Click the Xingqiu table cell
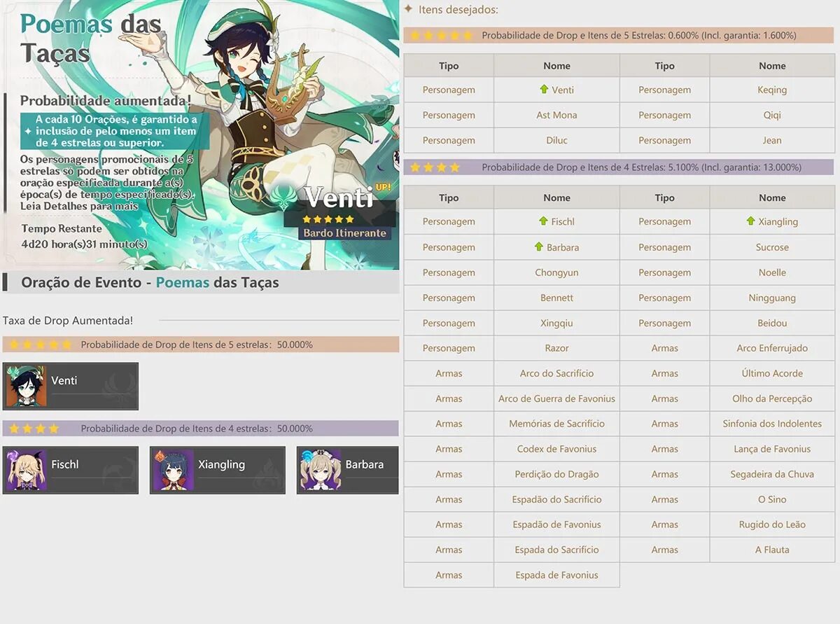The height and width of the screenshot is (624, 840). point(556,323)
